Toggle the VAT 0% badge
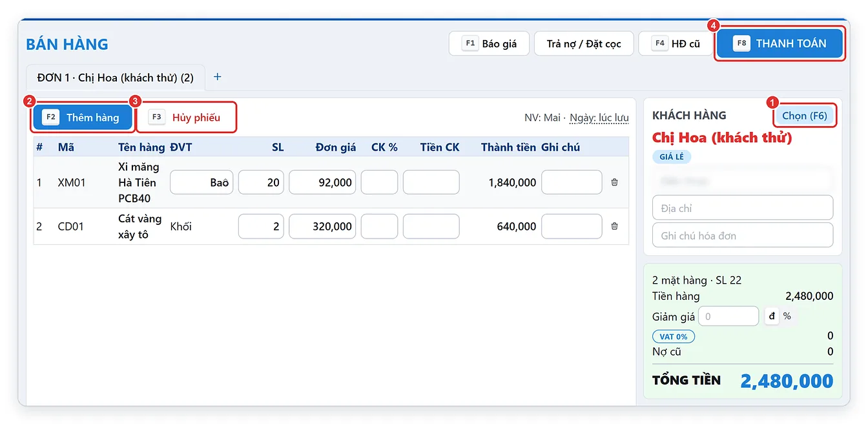Screen dimensions: 868x424 (x=674, y=336)
